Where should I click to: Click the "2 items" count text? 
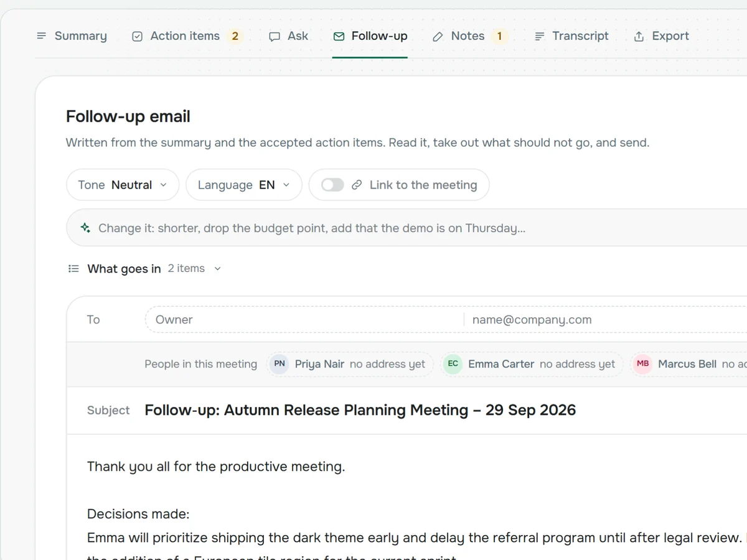point(186,268)
